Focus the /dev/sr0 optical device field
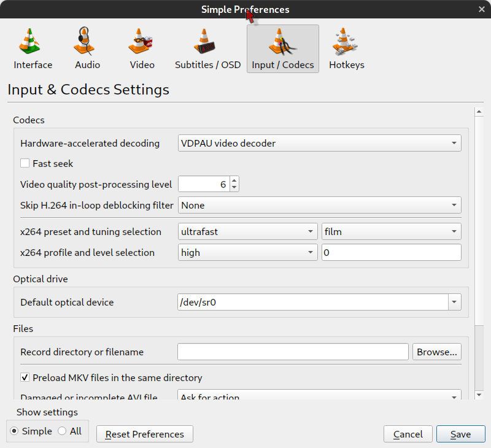 (312, 302)
